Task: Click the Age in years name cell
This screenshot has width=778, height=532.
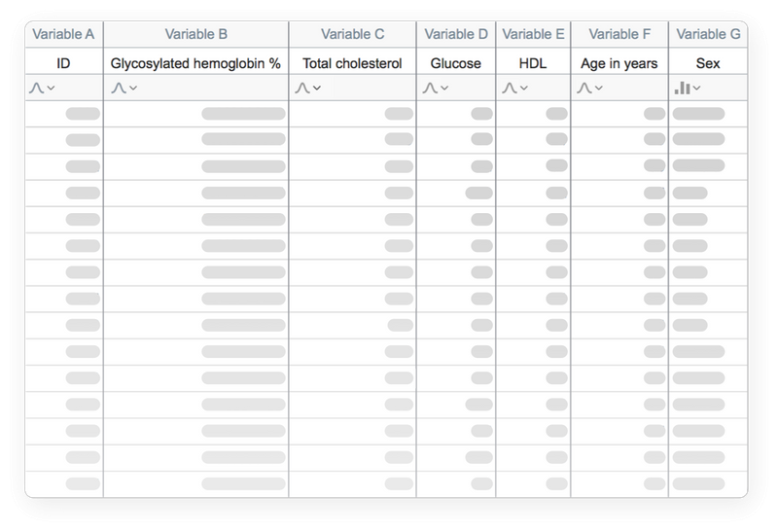Action: [x=619, y=63]
